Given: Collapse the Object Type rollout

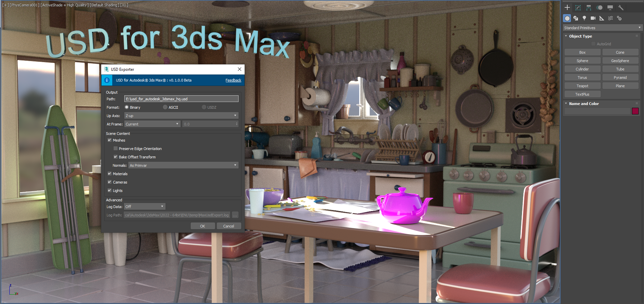Looking at the screenshot, I should point(566,36).
